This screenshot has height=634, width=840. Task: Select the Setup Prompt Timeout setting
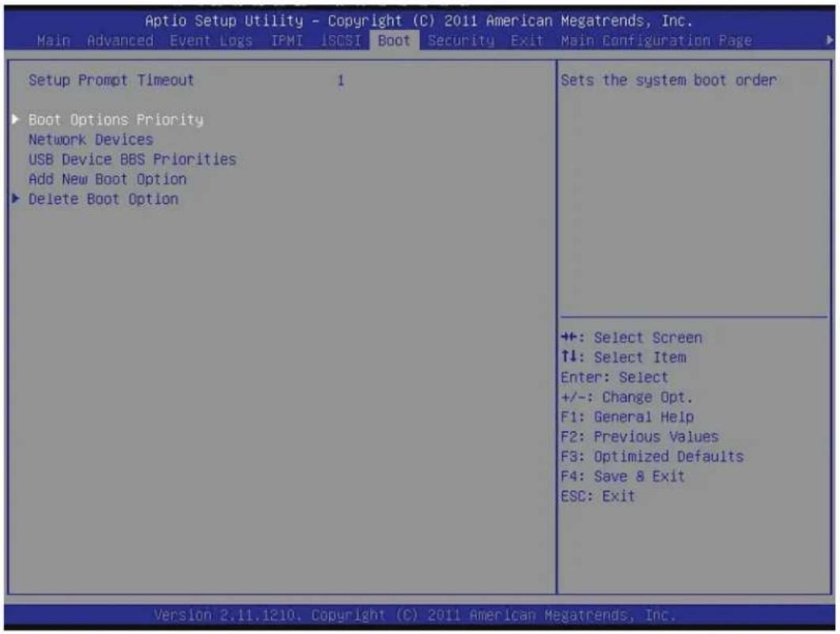[111, 81]
